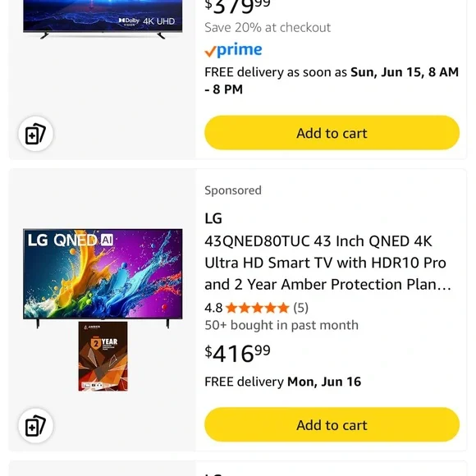Click the Prime logo badge
This screenshot has height=476, width=476.
pos(233,50)
